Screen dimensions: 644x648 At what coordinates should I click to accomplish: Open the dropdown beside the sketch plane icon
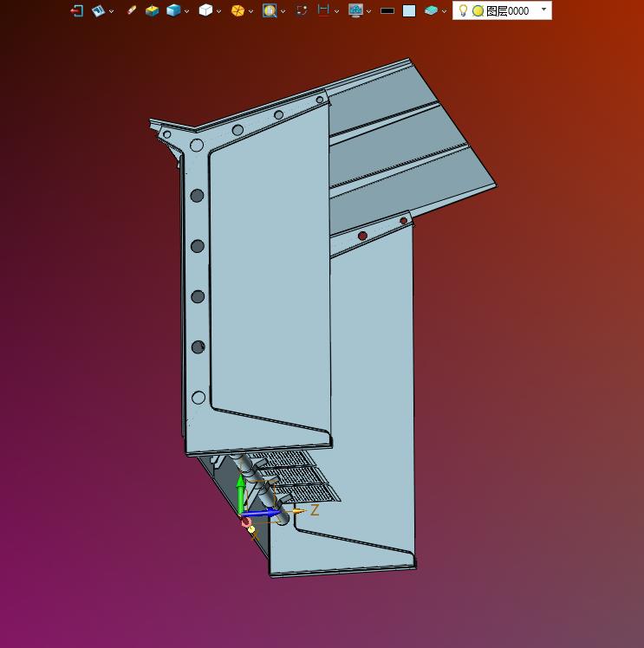click(111, 11)
